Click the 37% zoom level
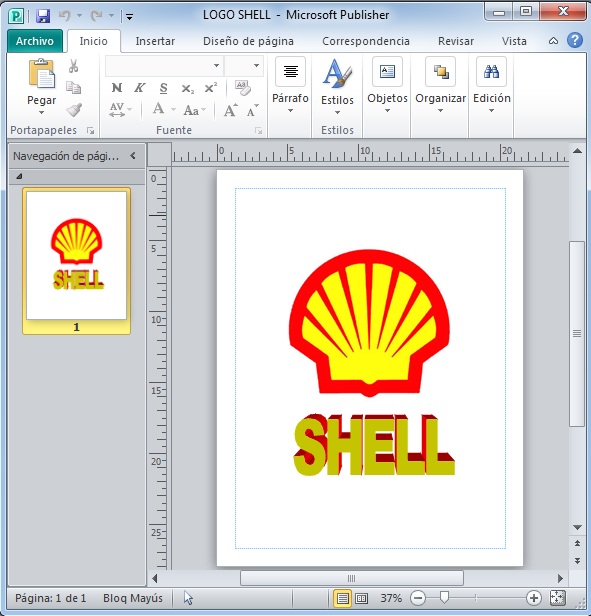This screenshot has height=616, width=591. (391, 598)
